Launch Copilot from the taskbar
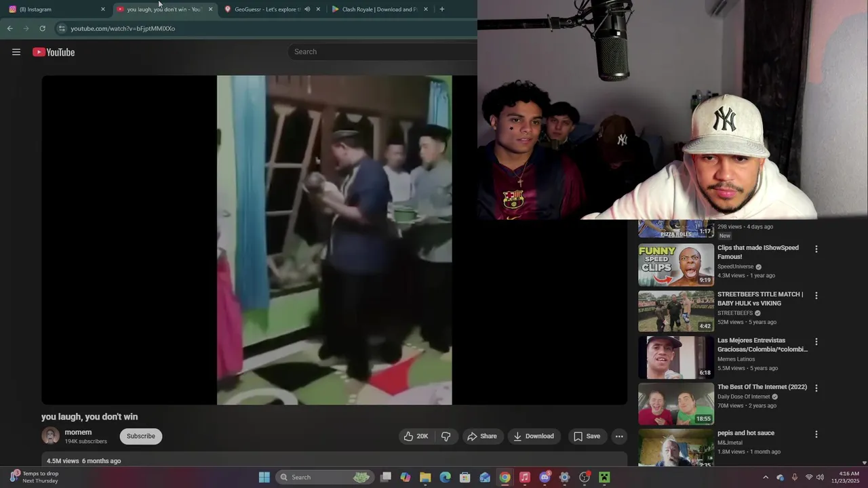Screen dimensions: 868x488 pyautogui.click(x=406, y=477)
